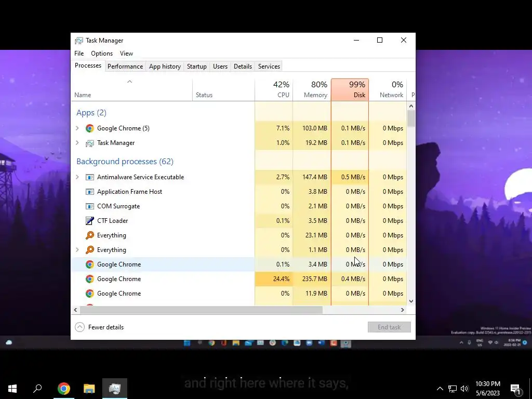Image resolution: width=532 pixels, height=399 pixels.
Task: Select the CTF Loader process name
Action: click(112, 221)
